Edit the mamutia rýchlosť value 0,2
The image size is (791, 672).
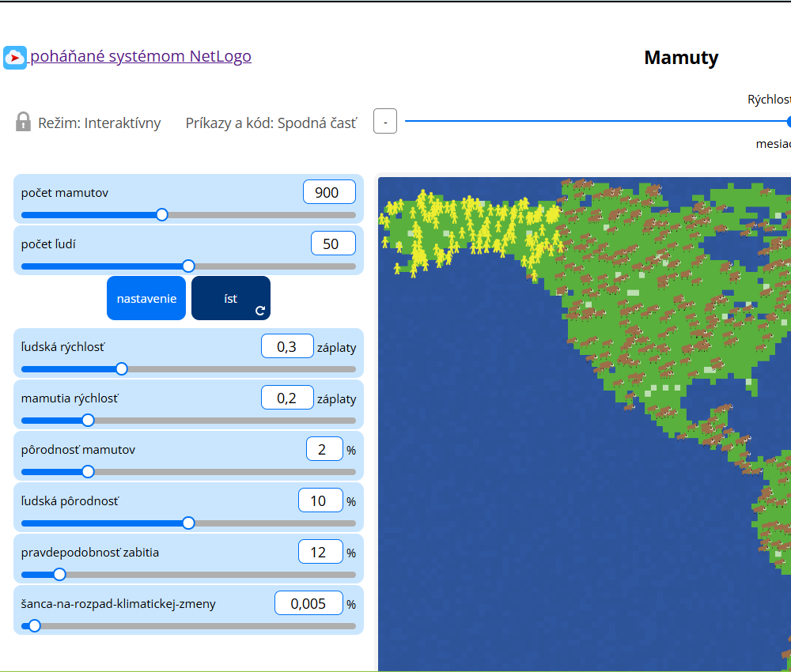[x=287, y=398]
